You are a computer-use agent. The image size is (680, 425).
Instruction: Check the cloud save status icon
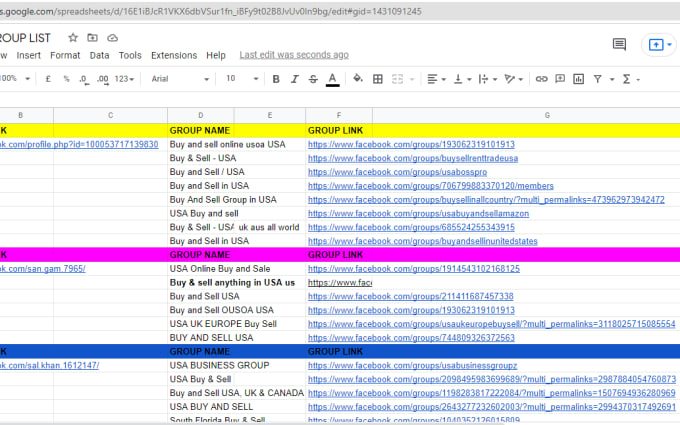[112, 38]
